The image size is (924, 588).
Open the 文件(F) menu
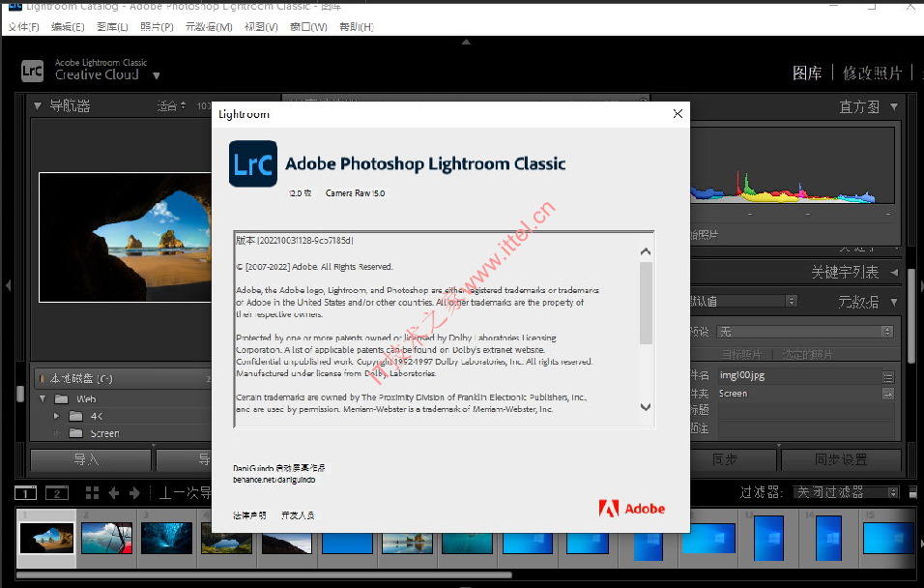(23, 27)
